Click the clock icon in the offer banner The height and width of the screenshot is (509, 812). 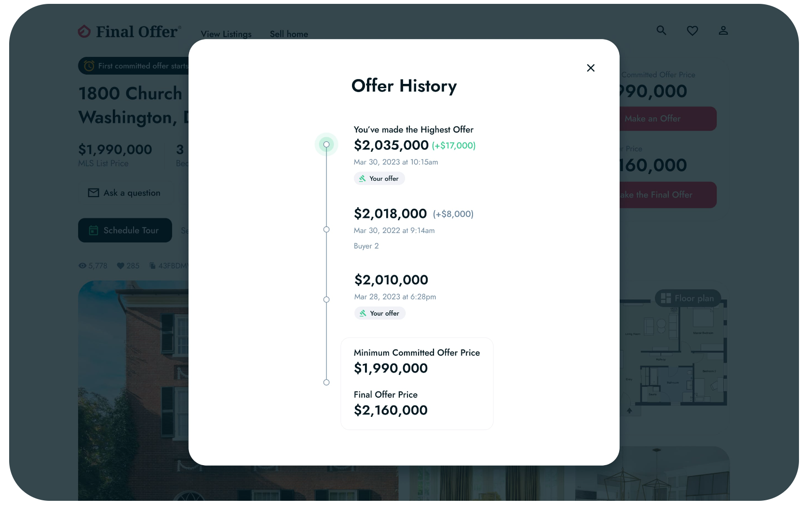coord(89,66)
